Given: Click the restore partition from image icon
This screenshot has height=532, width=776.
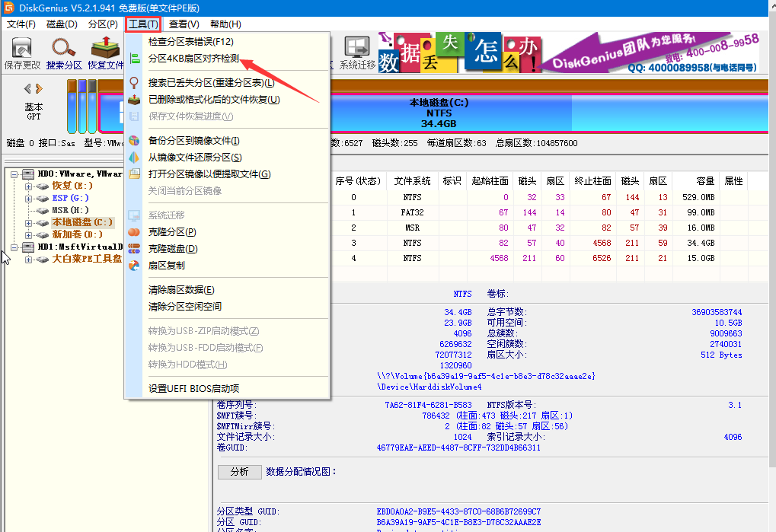Looking at the screenshot, I should [134, 158].
